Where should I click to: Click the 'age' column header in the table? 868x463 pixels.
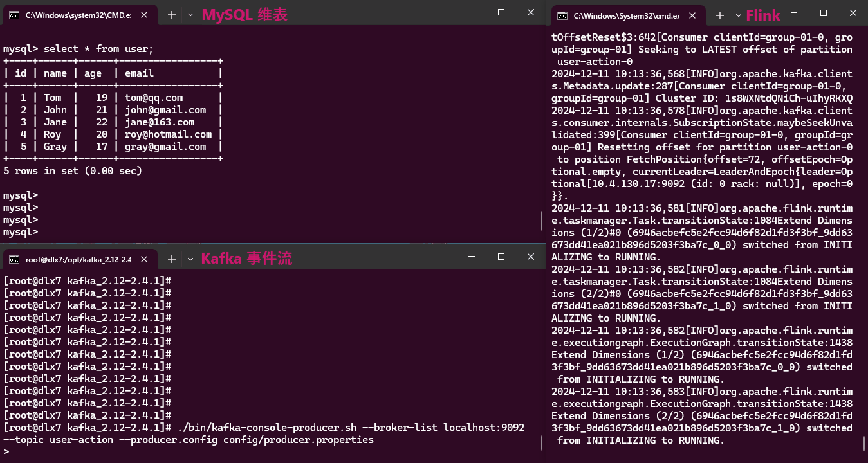[93, 73]
